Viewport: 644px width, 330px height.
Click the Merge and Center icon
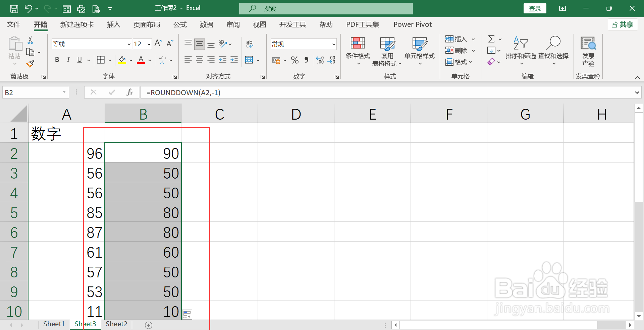(x=249, y=60)
